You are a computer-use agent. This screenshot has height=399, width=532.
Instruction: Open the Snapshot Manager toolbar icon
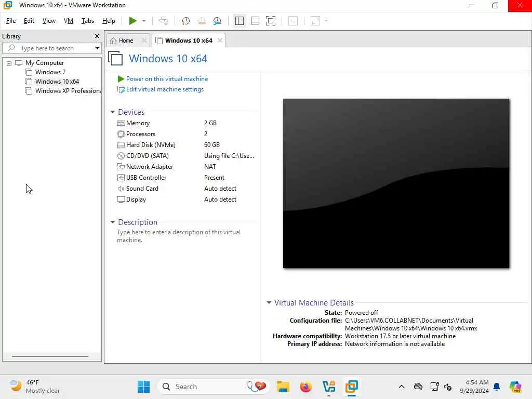pyautogui.click(x=217, y=21)
